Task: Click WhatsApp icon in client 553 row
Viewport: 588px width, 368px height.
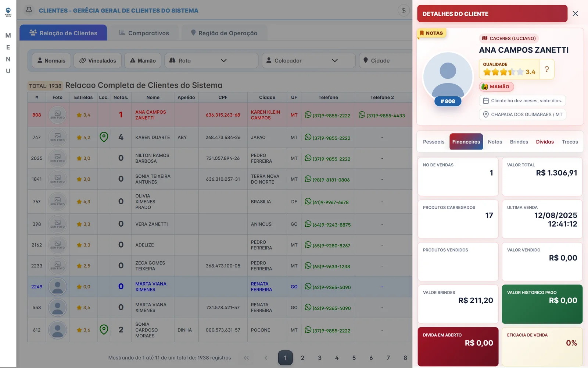Action: coord(308,307)
